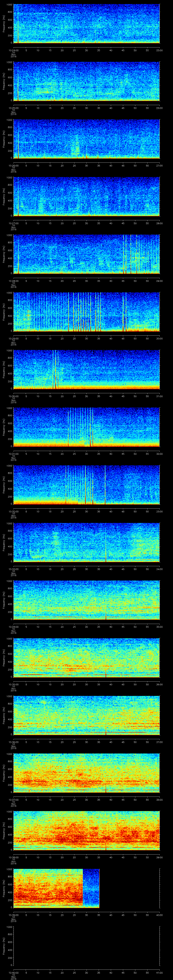Click the '10:30:00' start time label
173x980 pixels.
(x=13, y=396)
